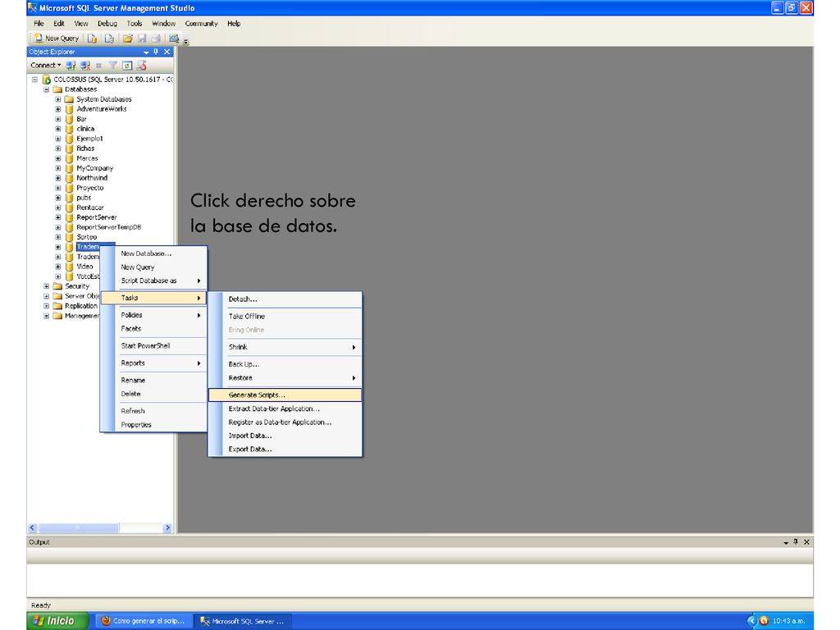840x630 pixels.
Task: Open Output panel window position dropdown
Action: coord(786,543)
